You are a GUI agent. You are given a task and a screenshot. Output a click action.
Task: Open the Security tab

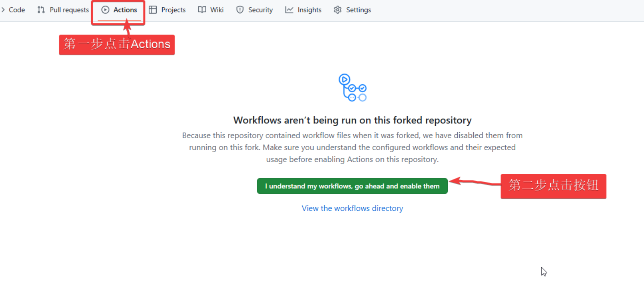coord(254,10)
